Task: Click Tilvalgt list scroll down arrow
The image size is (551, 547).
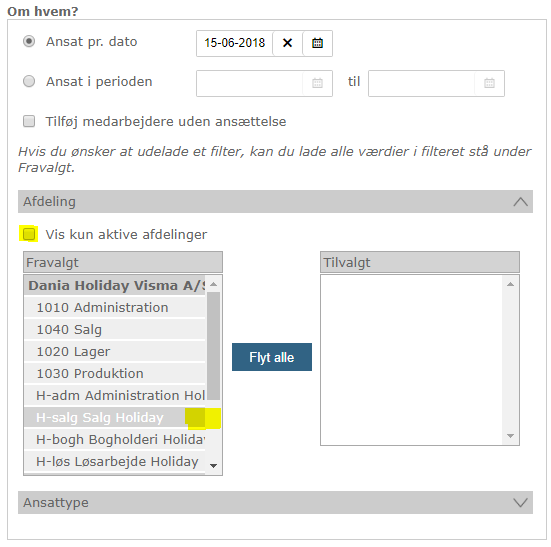Action: pyautogui.click(x=511, y=436)
